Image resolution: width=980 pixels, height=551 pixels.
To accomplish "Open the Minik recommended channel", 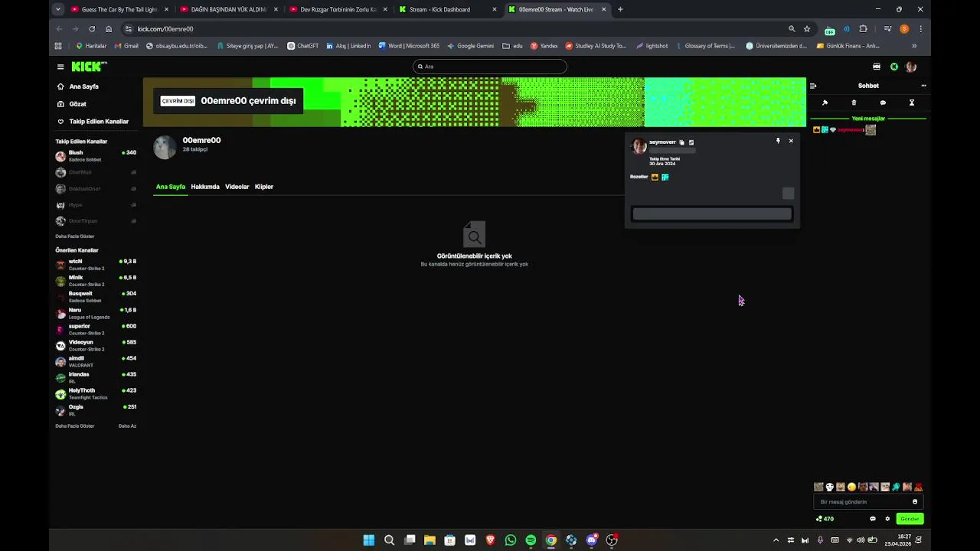I will pyautogui.click(x=96, y=281).
